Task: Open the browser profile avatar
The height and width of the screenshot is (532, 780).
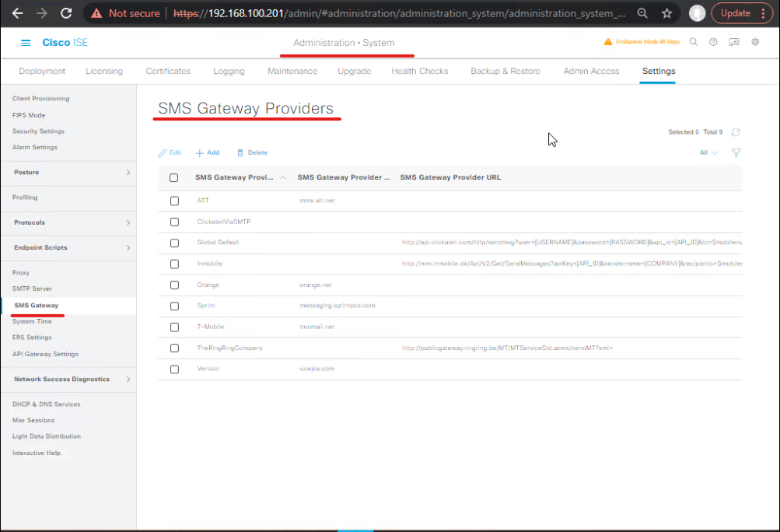Action: (x=697, y=13)
